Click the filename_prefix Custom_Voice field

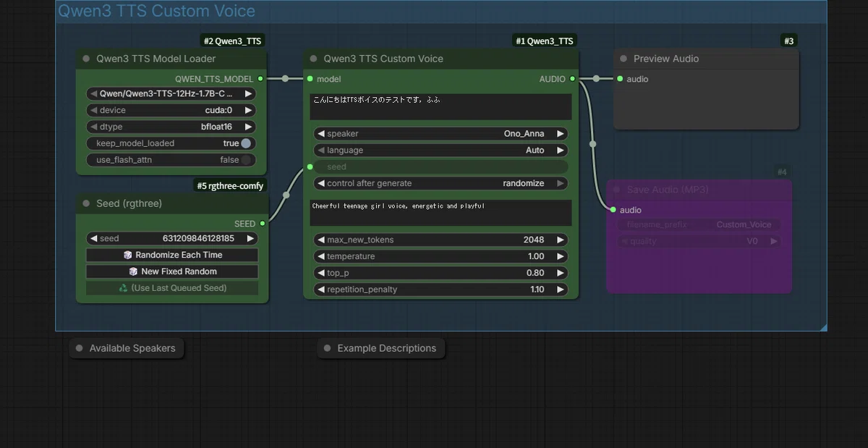click(699, 224)
